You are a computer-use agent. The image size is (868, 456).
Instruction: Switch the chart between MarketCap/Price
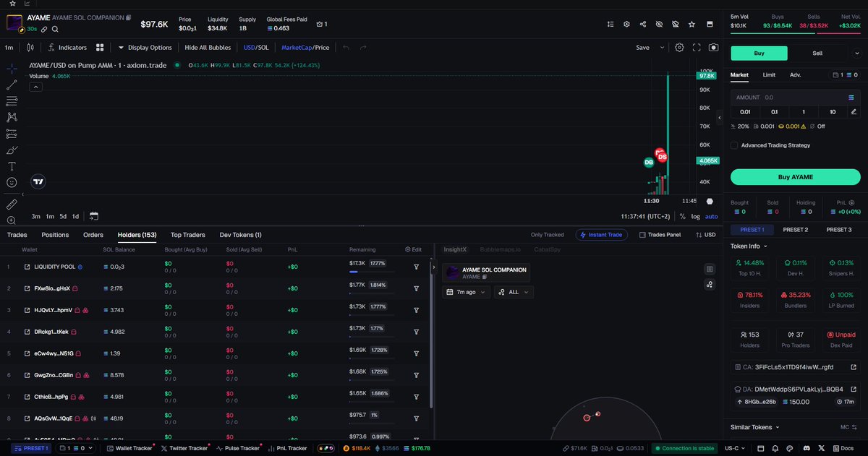(305, 48)
